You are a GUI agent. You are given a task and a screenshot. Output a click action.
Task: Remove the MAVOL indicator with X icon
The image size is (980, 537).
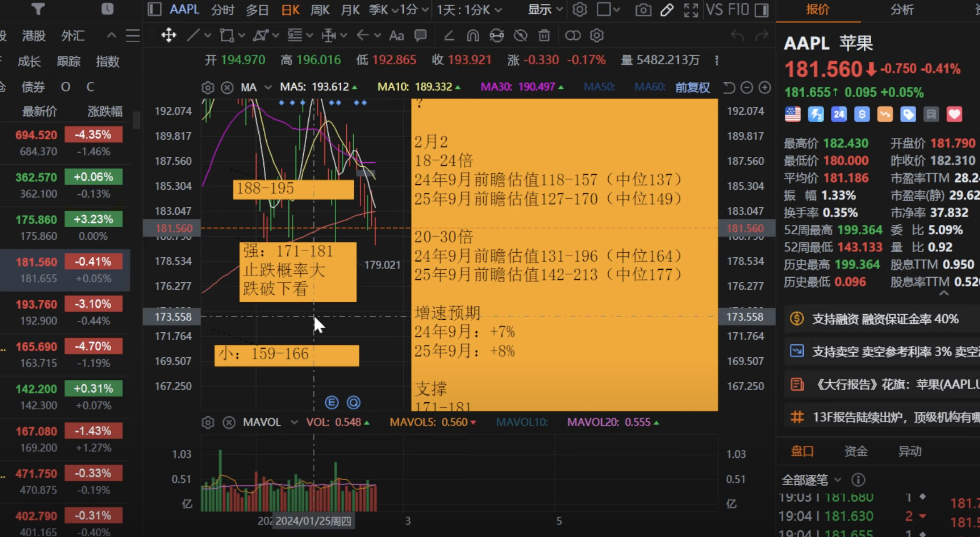[x=229, y=422]
